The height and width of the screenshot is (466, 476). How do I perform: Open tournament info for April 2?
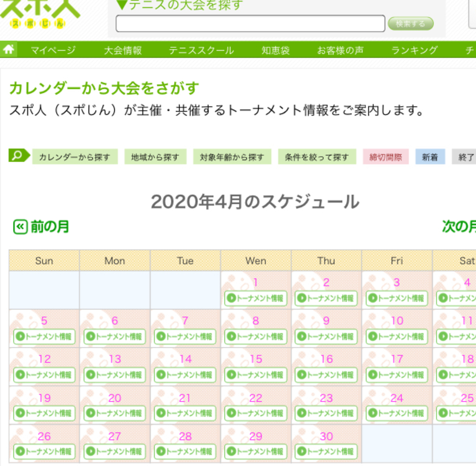pyautogui.click(x=326, y=298)
